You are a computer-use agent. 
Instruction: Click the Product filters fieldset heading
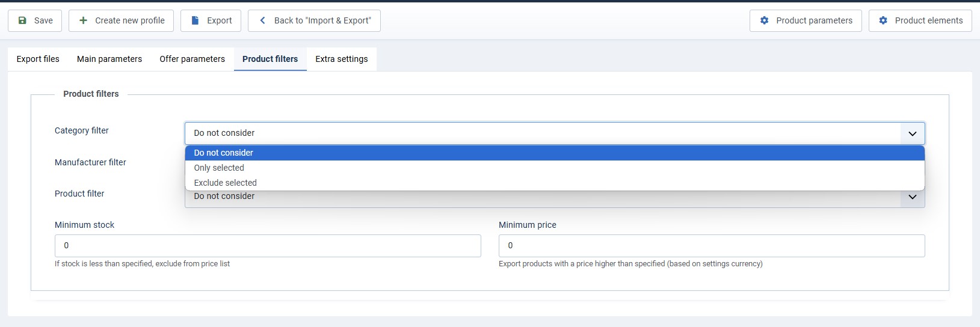coord(91,94)
